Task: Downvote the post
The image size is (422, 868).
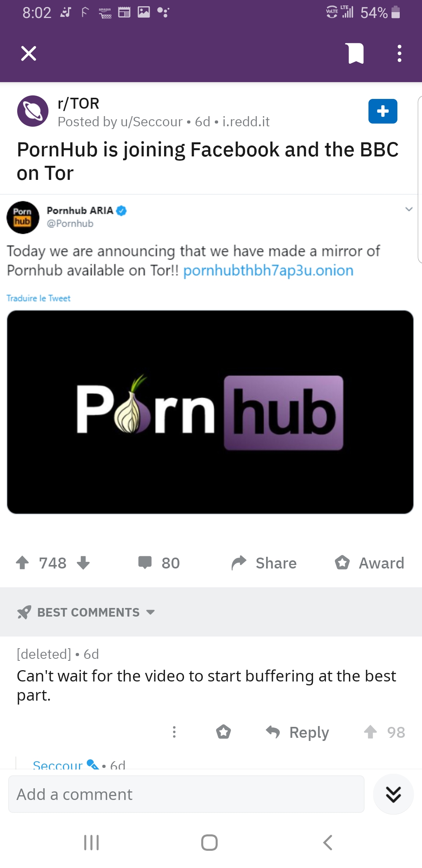Action: click(x=83, y=563)
